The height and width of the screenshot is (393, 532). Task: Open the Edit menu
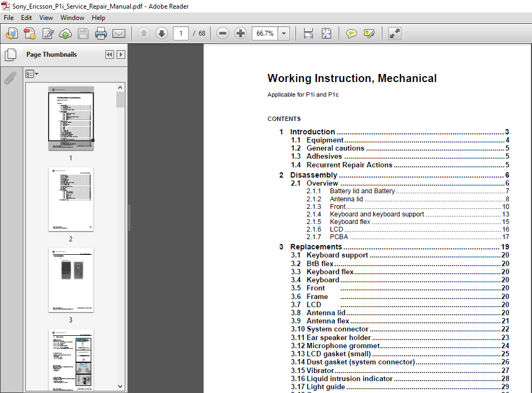26,18
